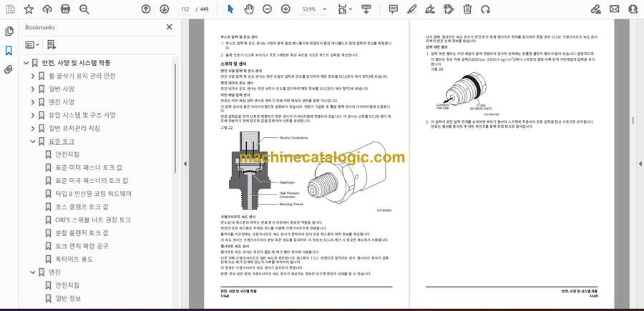
Task: Collapse the 안전, 사양 및 시스템 작동 bookmark
Action: pyautogui.click(x=26, y=63)
